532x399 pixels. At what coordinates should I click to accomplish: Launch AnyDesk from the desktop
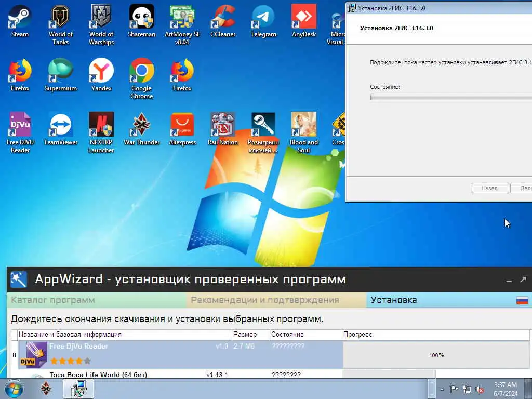click(303, 21)
